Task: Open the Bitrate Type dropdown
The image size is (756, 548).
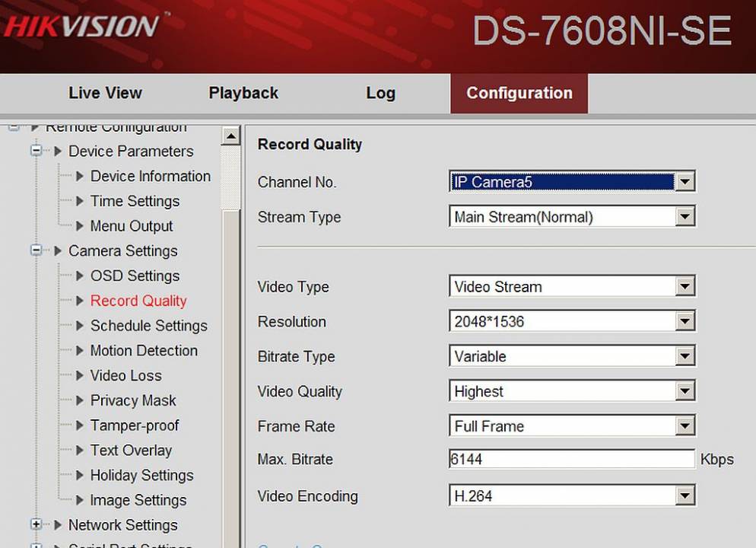Action: (572, 356)
